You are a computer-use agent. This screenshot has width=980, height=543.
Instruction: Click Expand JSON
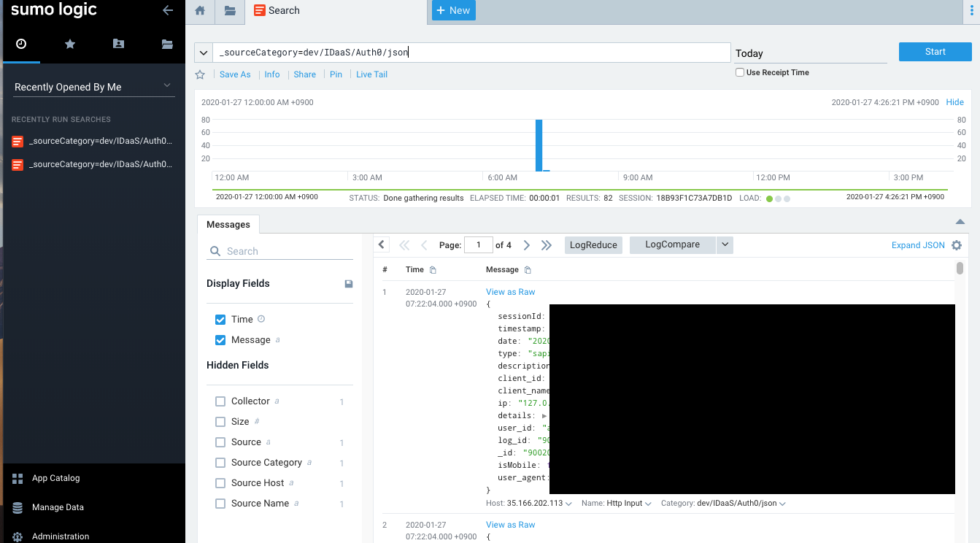(917, 245)
